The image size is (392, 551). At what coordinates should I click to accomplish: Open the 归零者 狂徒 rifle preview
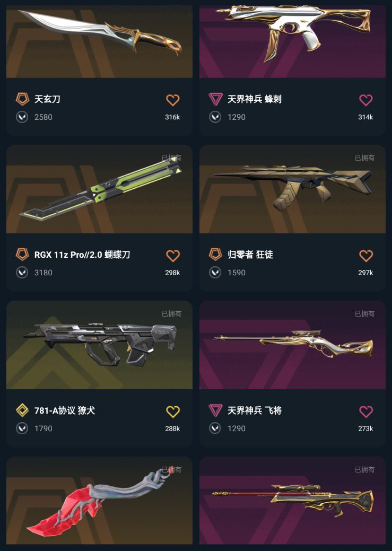[x=292, y=189]
